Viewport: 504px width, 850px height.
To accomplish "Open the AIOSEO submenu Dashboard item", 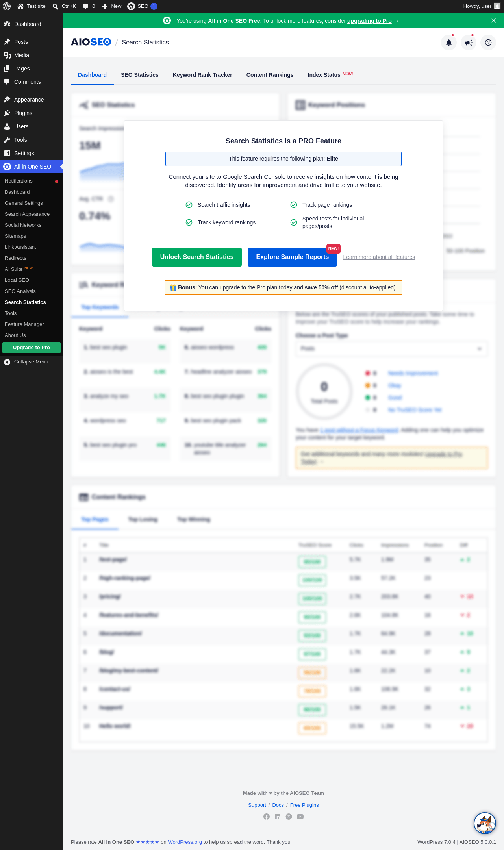I will [x=31, y=192].
